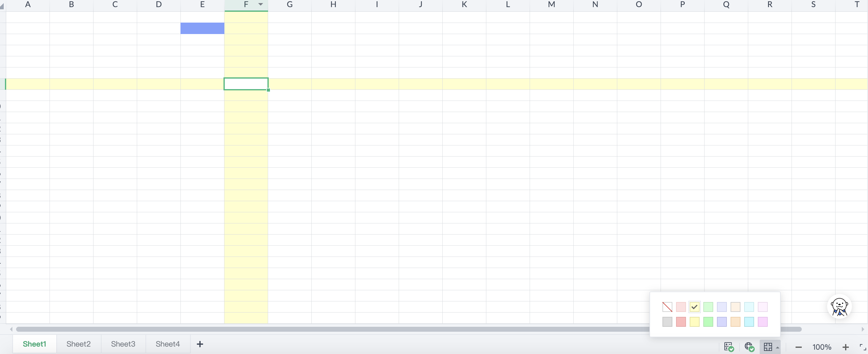
Task: Click the 100% zoom level display
Action: (822, 347)
